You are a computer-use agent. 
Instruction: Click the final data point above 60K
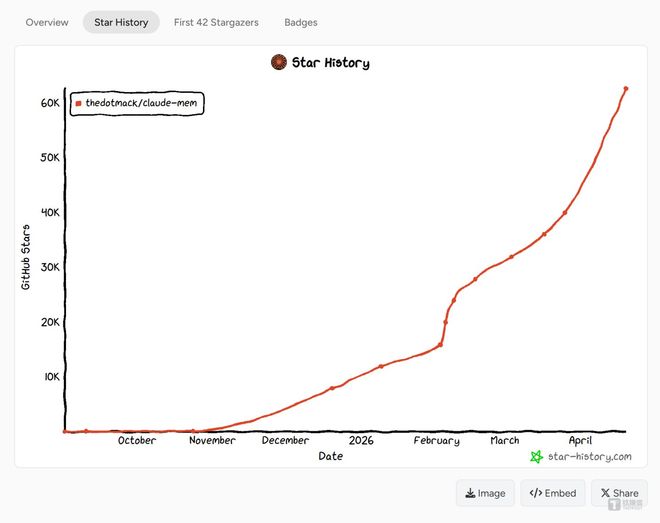[x=626, y=89]
